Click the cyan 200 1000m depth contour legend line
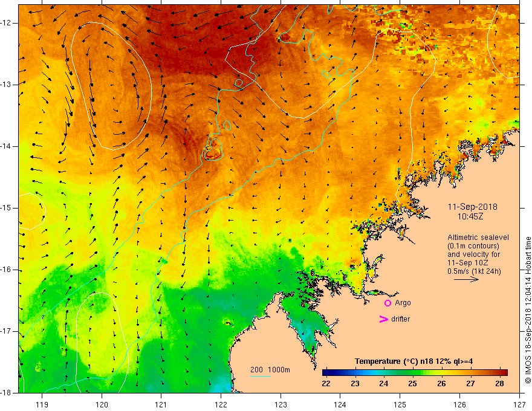The width and height of the screenshot is (532, 411). [260, 376]
